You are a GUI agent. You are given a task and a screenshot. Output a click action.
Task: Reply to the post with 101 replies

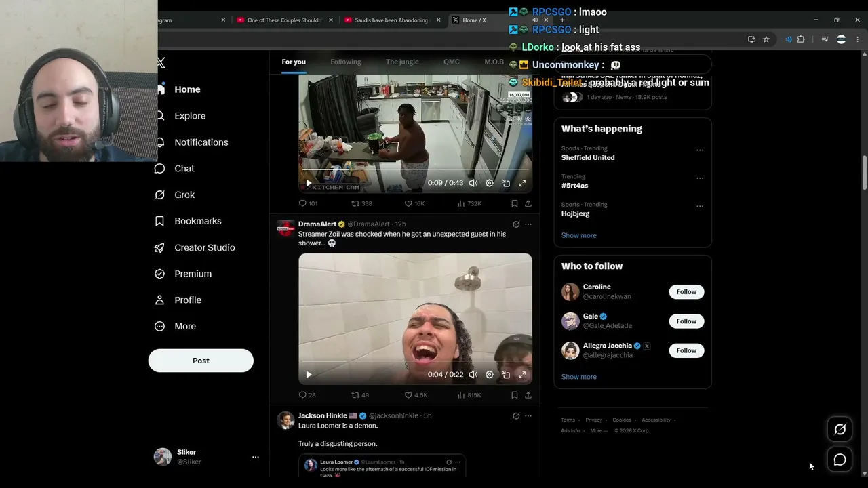(x=308, y=203)
